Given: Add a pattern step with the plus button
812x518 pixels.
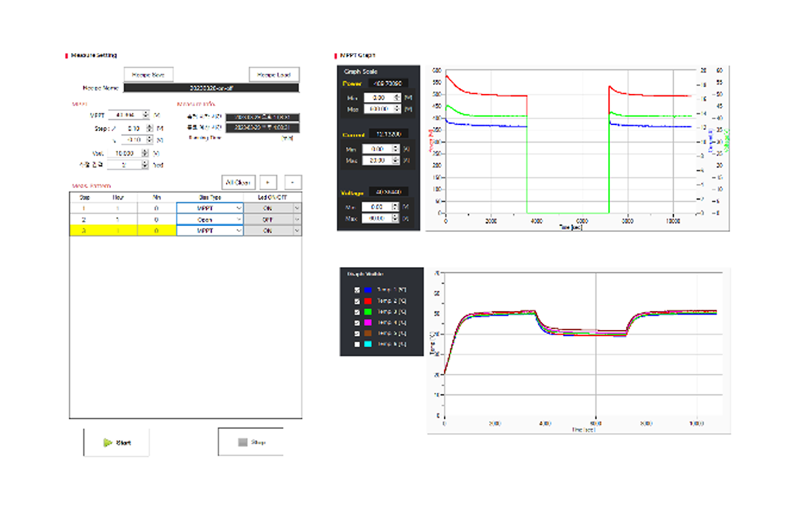Looking at the screenshot, I should pos(267,182).
